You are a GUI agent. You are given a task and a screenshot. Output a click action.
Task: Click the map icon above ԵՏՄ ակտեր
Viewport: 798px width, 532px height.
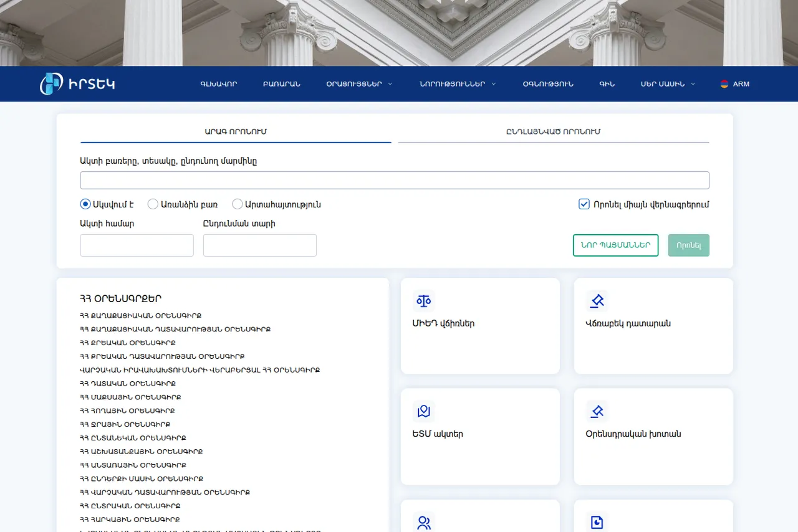coord(424,412)
